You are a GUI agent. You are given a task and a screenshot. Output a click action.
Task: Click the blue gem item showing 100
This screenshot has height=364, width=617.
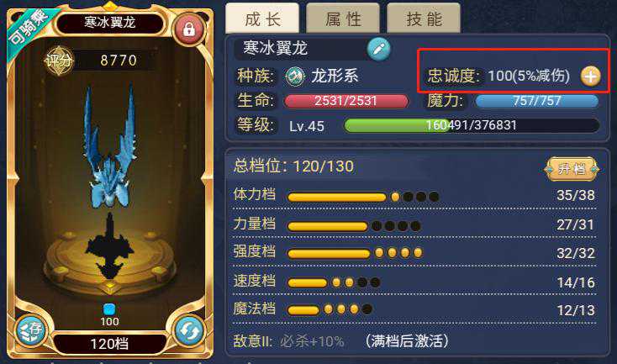109,309
